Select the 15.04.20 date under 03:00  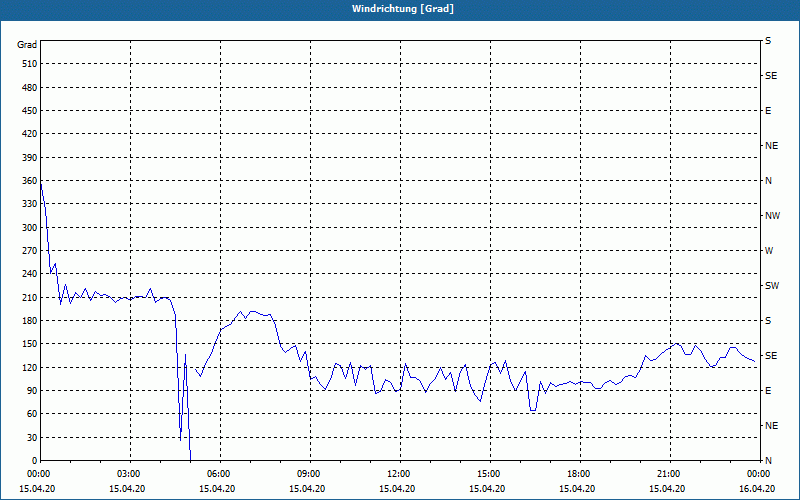pyautogui.click(x=127, y=489)
